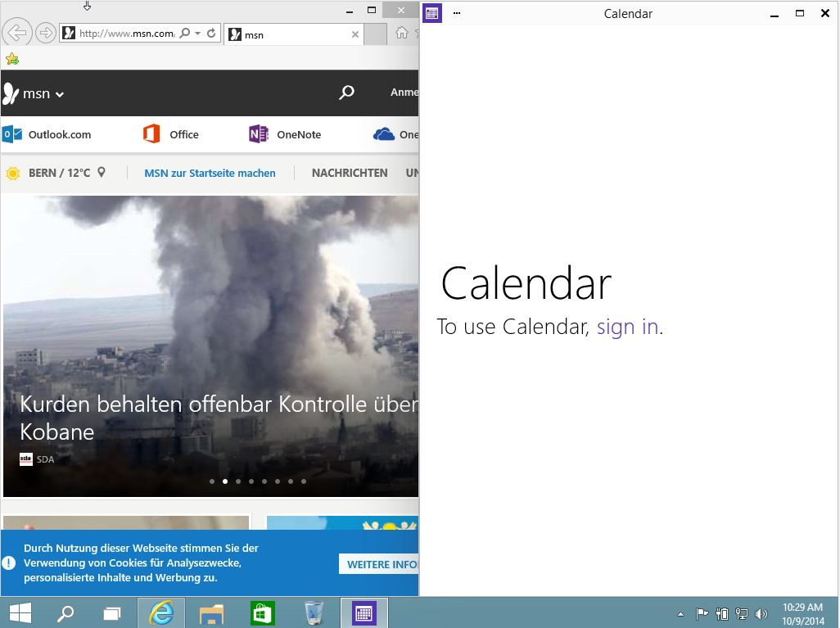Open File Explorer from taskbar
Image resolution: width=840 pixels, height=628 pixels.
pyautogui.click(x=211, y=613)
